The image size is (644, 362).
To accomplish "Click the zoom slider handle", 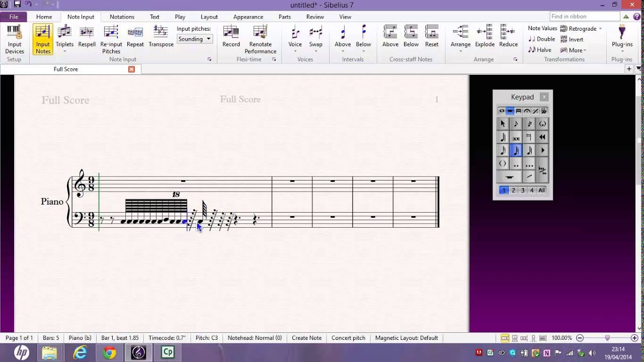I will coord(607,338).
